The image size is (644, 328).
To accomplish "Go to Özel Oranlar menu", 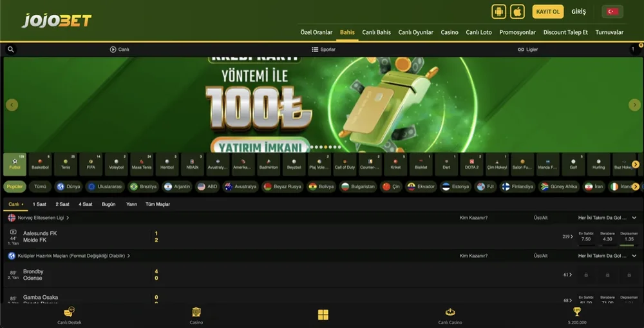I will point(316,32).
